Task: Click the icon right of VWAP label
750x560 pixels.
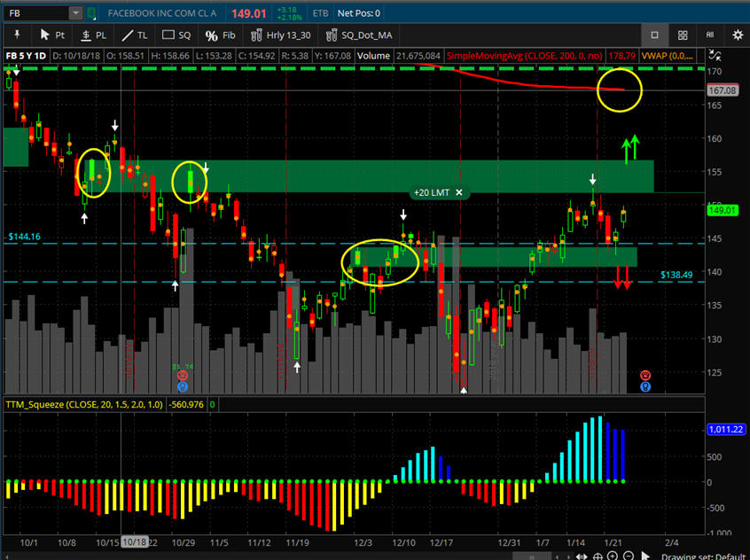Action: pos(715,56)
